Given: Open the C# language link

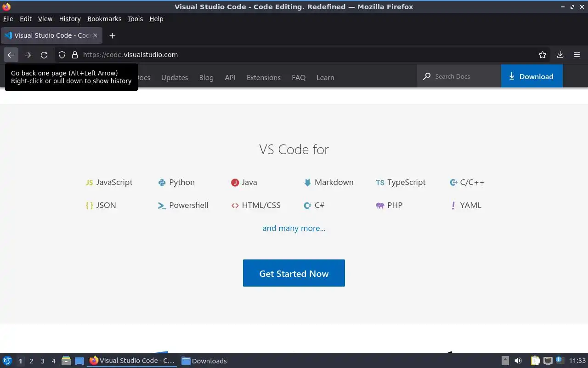Looking at the screenshot, I should pyautogui.click(x=320, y=205).
